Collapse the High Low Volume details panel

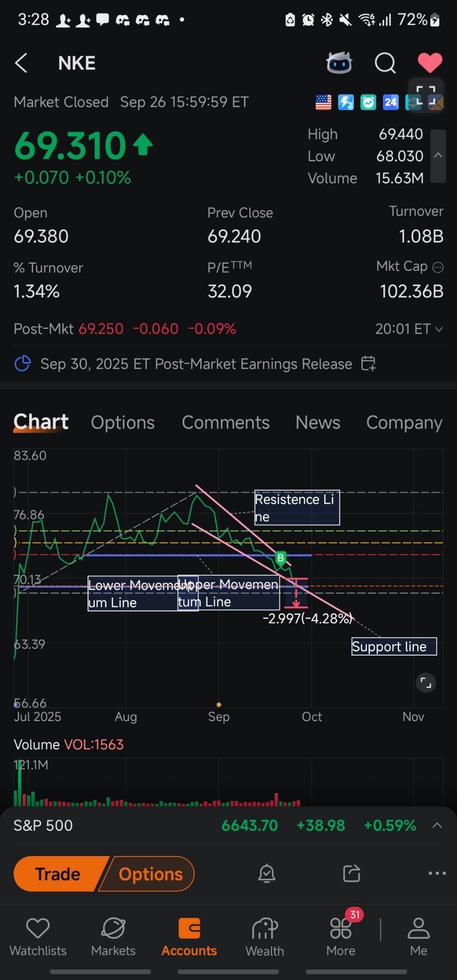click(438, 156)
